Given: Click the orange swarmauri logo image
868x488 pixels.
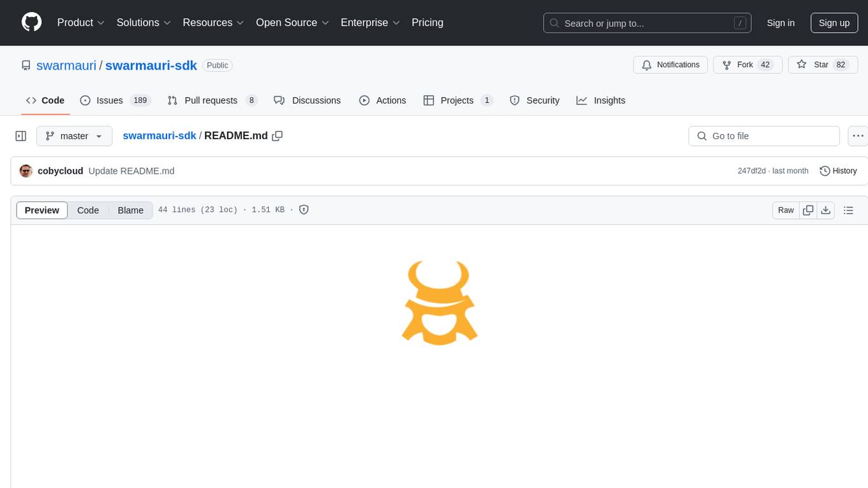Looking at the screenshot, I should click(440, 303).
